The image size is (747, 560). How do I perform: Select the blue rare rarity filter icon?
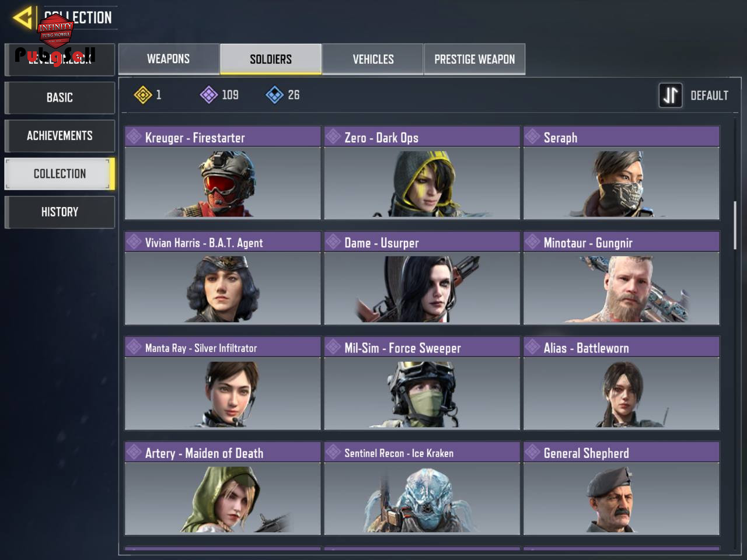(x=275, y=94)
